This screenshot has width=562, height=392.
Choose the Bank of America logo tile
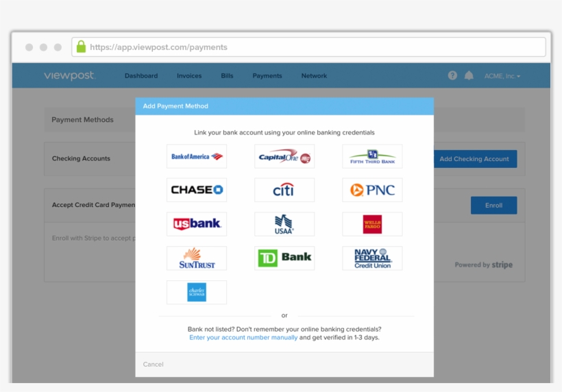(x=197, y=156)
